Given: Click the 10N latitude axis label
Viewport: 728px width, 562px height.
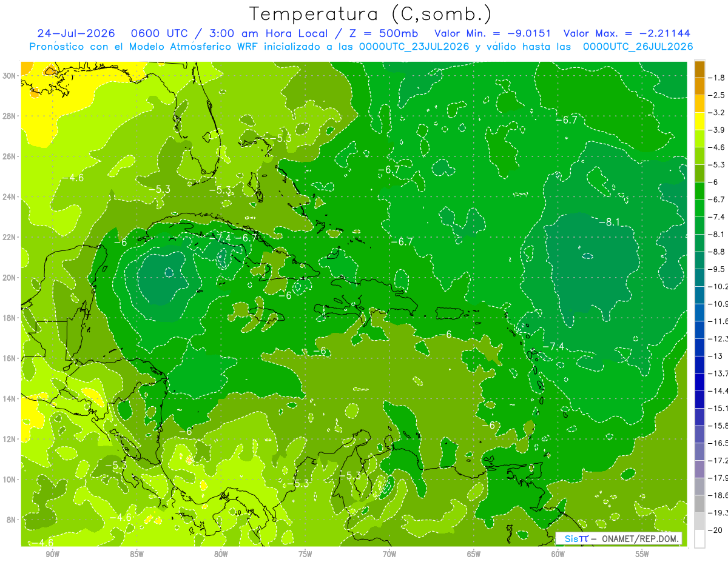Looking at the screenshot, I should click(x=10, y=480).
